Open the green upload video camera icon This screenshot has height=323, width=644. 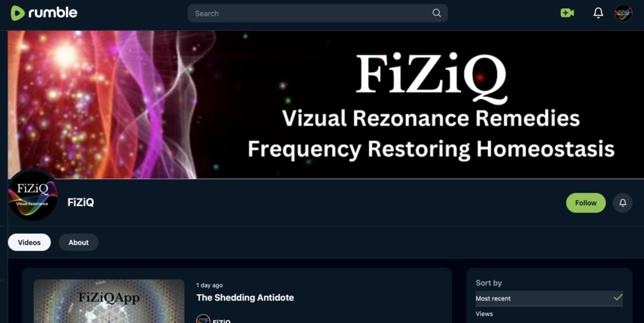tap(567, 13)
